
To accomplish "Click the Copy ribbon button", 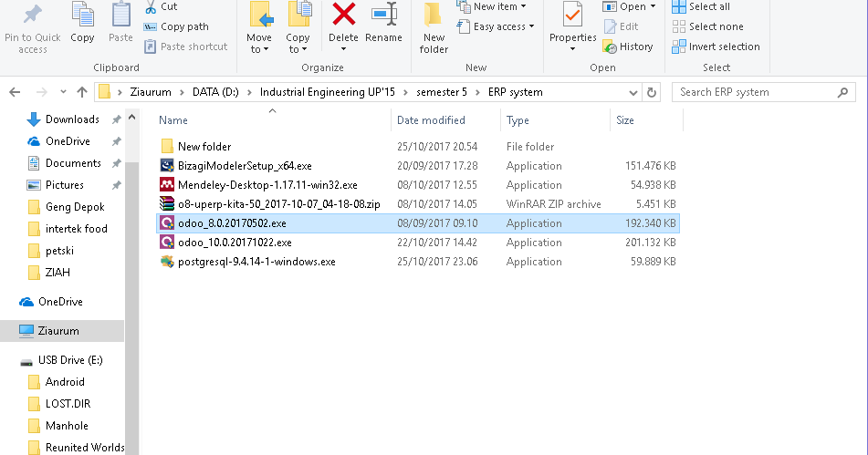I will tap(82, 23).
